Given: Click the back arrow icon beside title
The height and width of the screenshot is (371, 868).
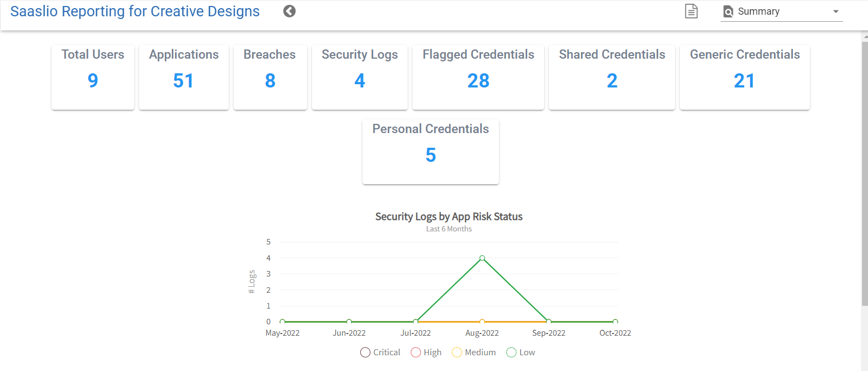Looking at the screenshot, I should 289,11.
